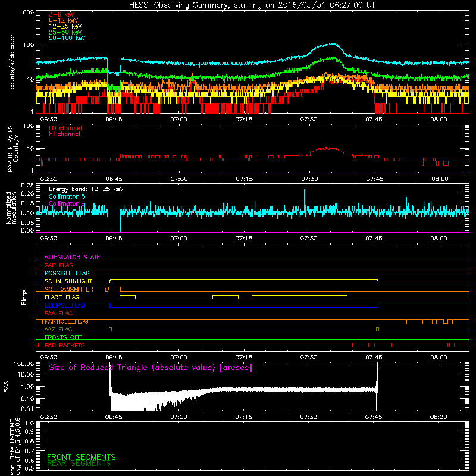Select the SC IN SUNLIGHT label
The image size is (476, 476).
pyautogui.click(x=68, y=281)
